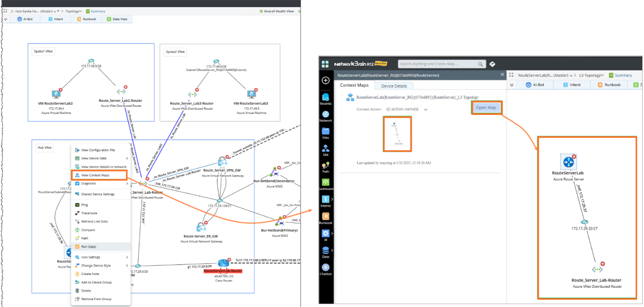The height and width of the screenshot is (307, 644).
Task: Click the plus add icon in sidebar
Action: [326, 80]
